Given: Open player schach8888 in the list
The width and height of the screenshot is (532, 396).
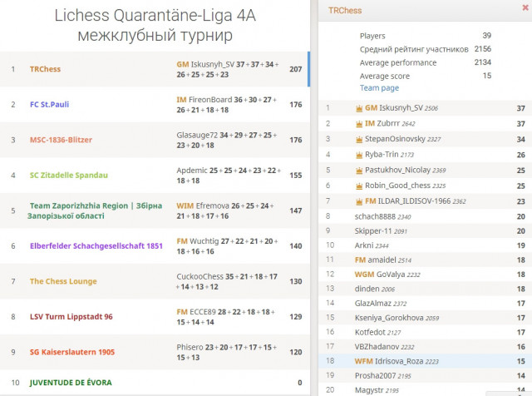Looking at the screenshot, I should coord(425,216).
